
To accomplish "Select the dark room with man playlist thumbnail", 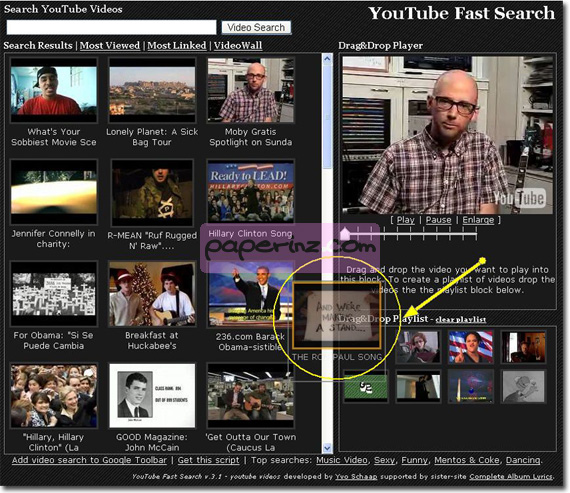I will tap(523, 347).
